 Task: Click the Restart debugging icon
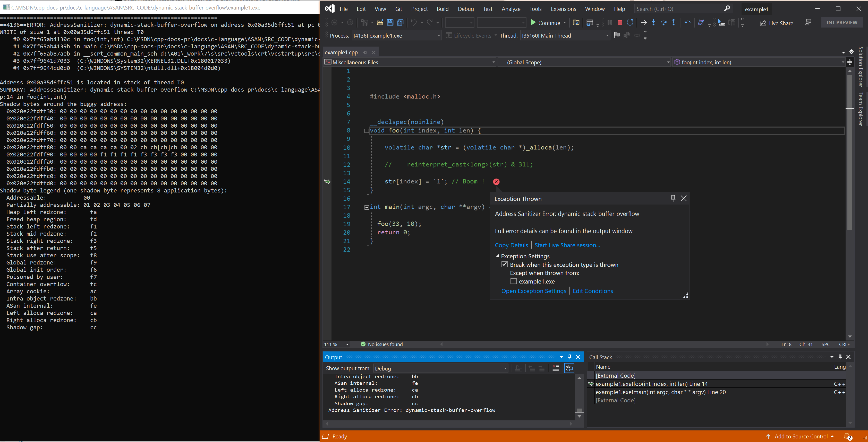(x=630, y=23)
